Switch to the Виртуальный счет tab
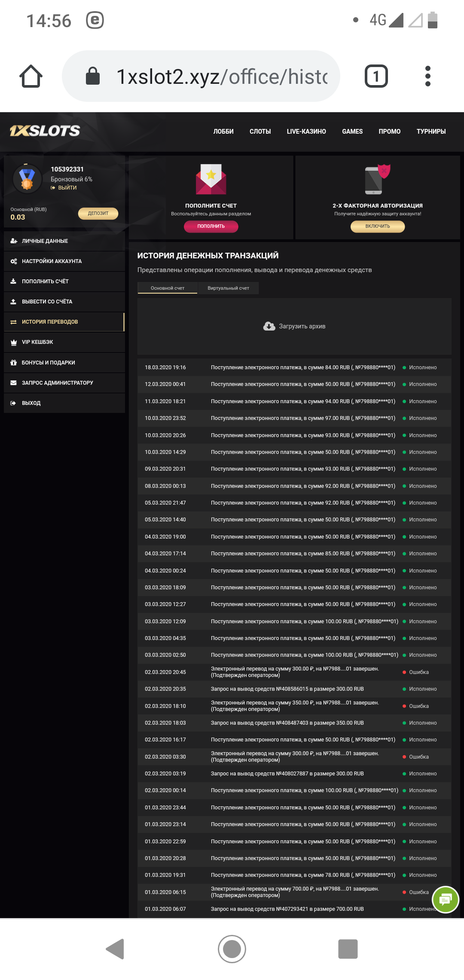This screenshot has height=980, width=464. pyautogui.click(x=228, y=288)
